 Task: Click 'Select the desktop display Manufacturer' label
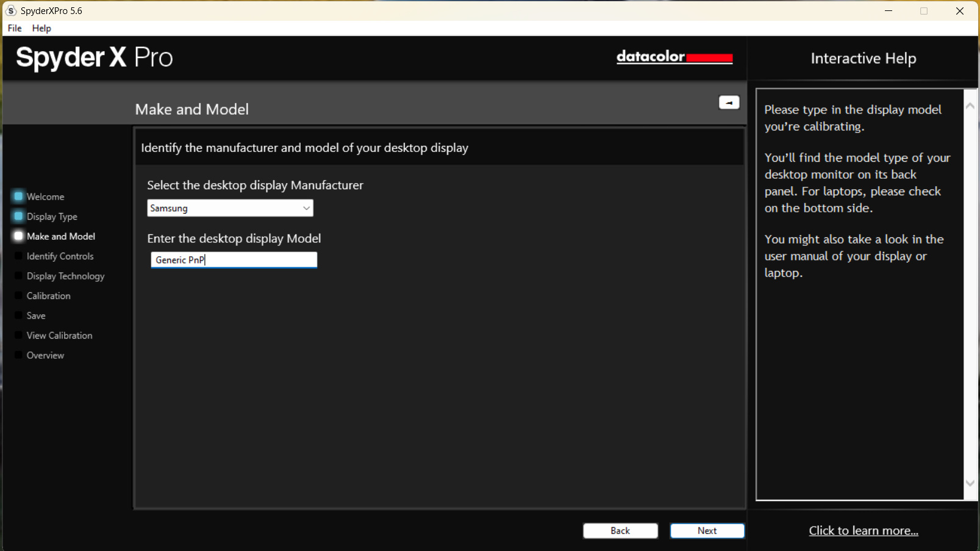pyautogui.click(x=255, y=185)
